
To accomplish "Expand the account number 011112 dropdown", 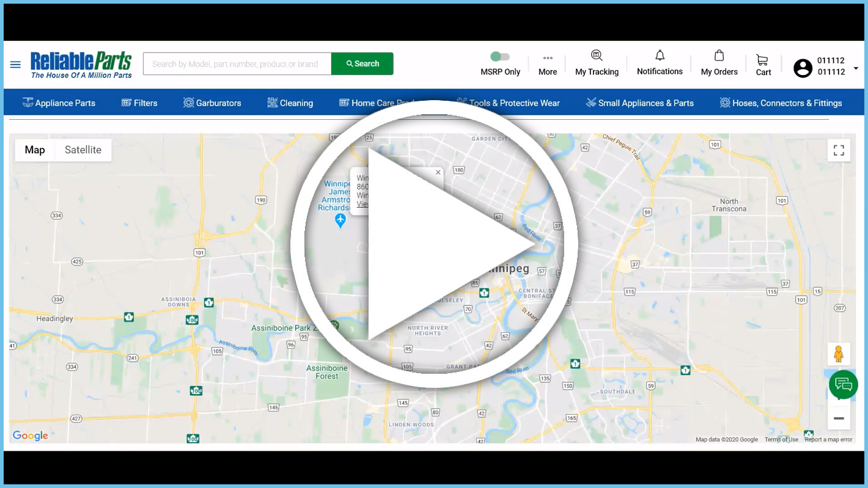I will point(855,68).
